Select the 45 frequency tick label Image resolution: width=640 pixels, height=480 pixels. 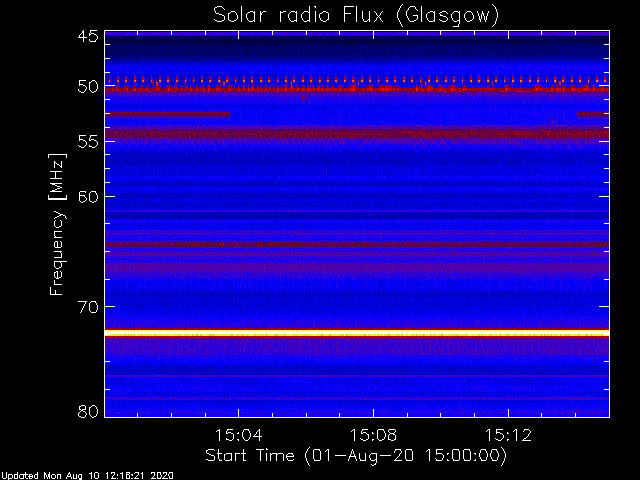click(x=88, y=37)
